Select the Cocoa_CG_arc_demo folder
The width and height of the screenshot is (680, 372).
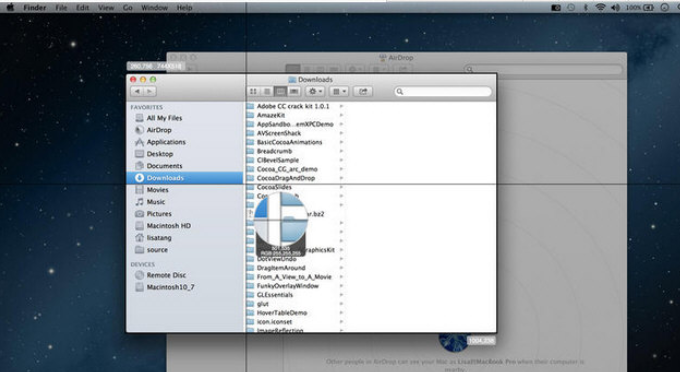click(287, 169)
